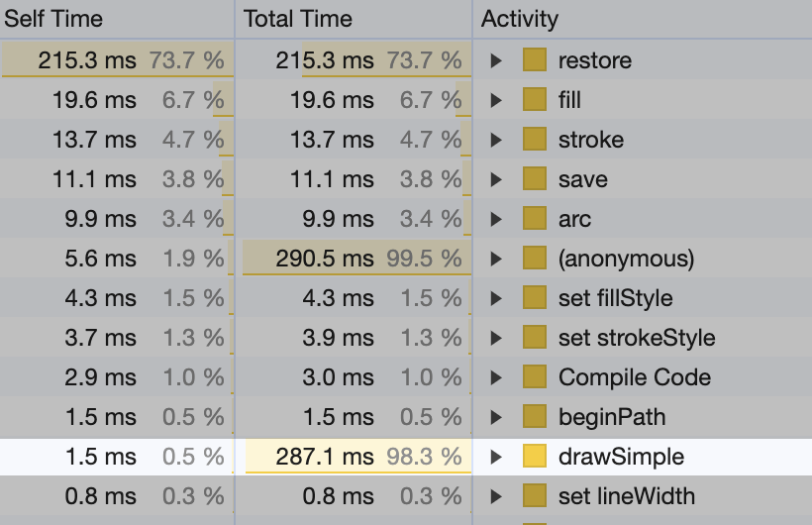Click the icon beside (anonymous) entry
The width and height of the screenshot is (812, 525).
pyautogui.click(x=535, y=259)
